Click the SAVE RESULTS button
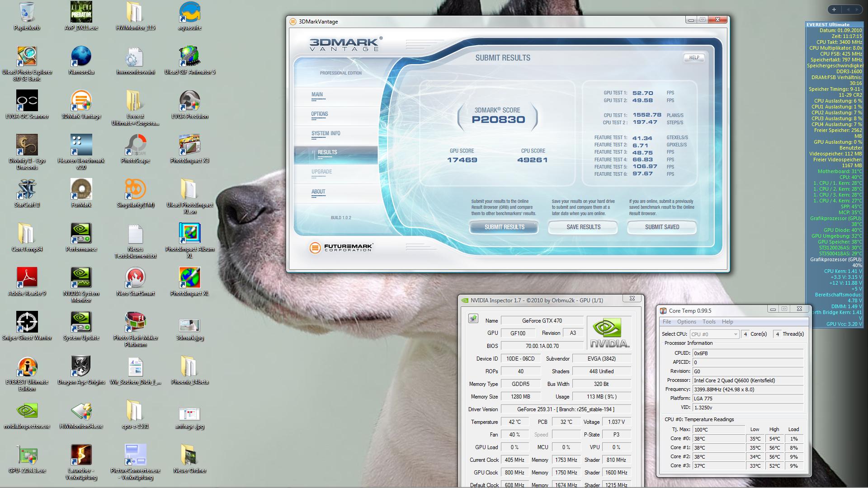 [583, 227]
